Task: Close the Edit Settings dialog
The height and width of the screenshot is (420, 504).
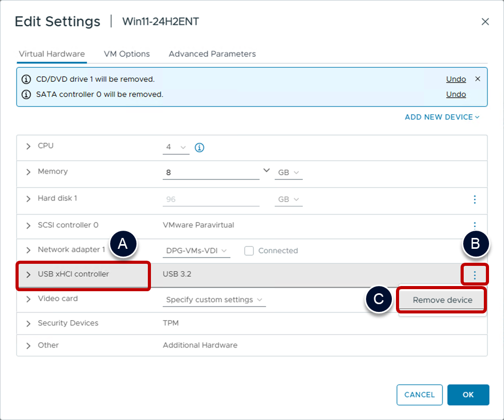Action: (x=485, y=22)
